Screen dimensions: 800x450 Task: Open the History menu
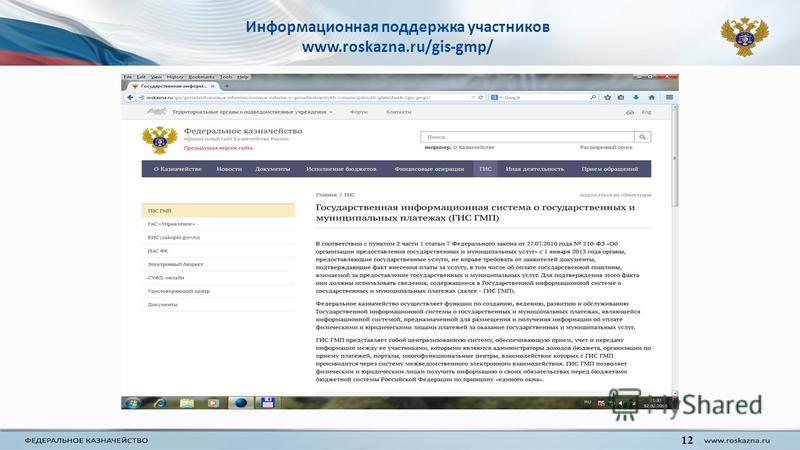click(175, 77)
